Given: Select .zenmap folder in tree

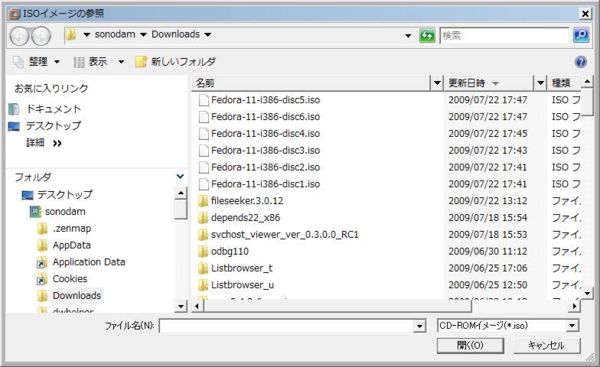Looking at the screenshot, I should pos(65,228).
